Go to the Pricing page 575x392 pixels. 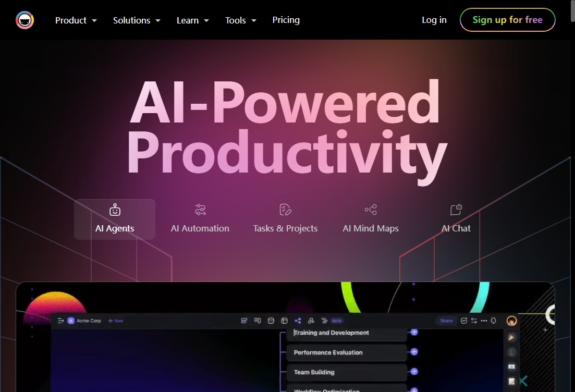[x=286, y=20]
